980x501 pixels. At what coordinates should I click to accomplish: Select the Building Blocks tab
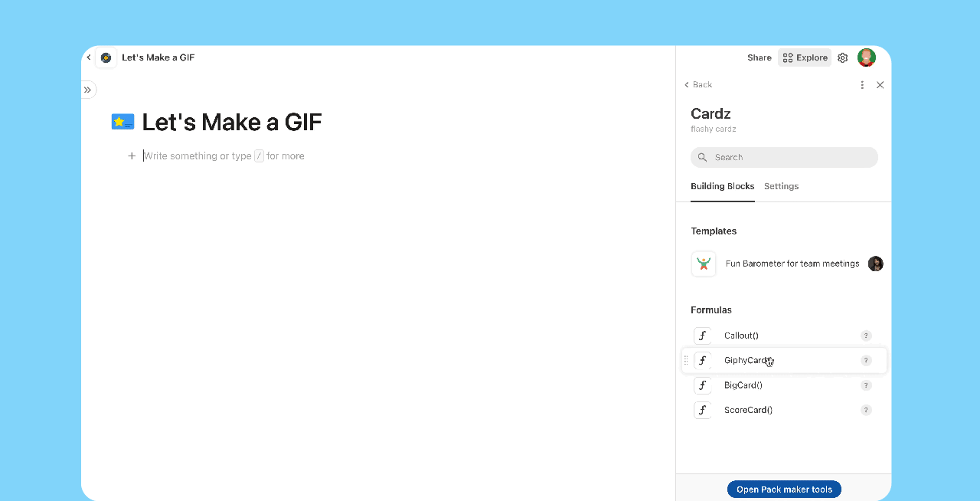click(722, 186)
